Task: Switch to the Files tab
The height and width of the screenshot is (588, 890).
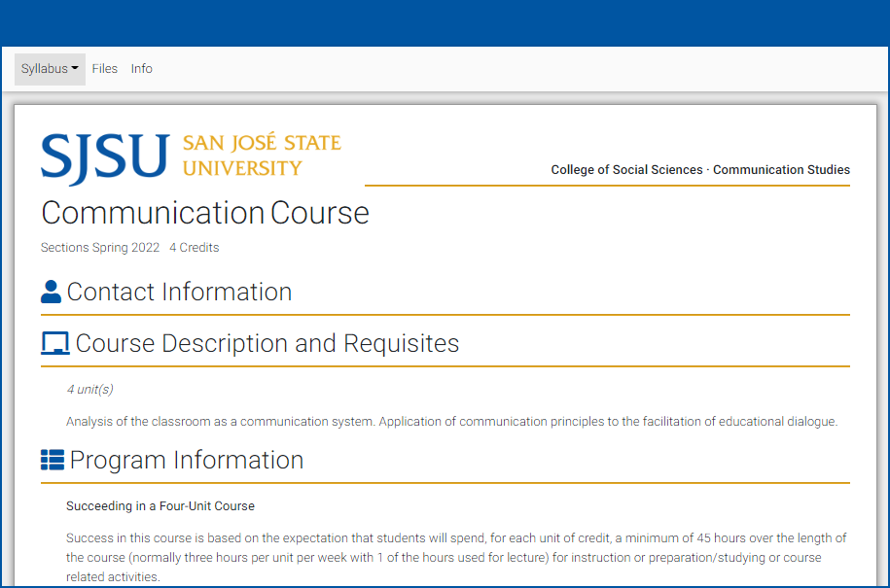Action: coord(105,68)
